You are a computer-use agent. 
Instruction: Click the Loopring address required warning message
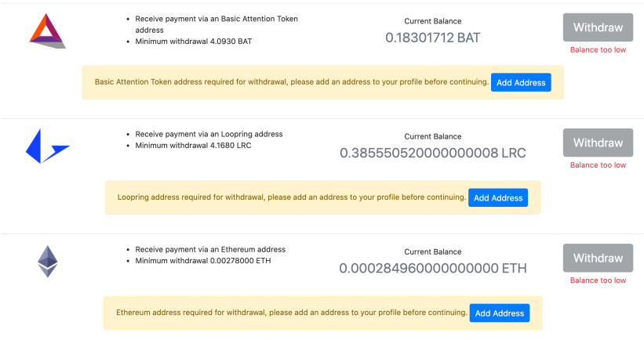coord(292,197)
